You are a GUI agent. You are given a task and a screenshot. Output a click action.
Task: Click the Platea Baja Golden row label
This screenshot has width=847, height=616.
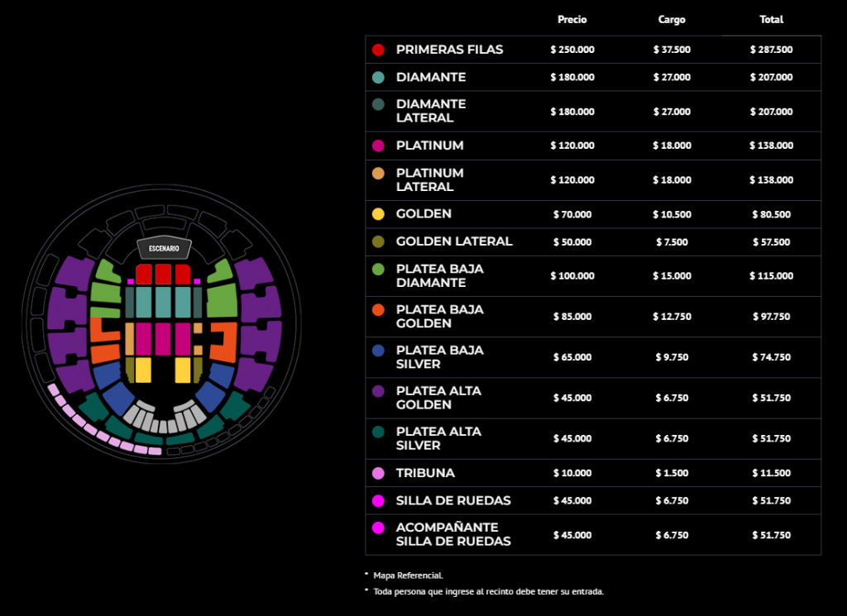point(439,316)
